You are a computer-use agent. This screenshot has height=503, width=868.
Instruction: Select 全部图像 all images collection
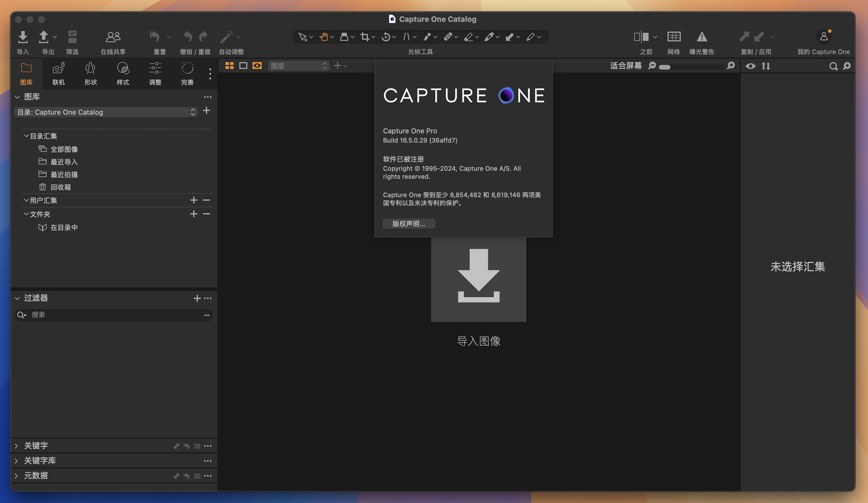pyautogui.click(x=64, y=149)
